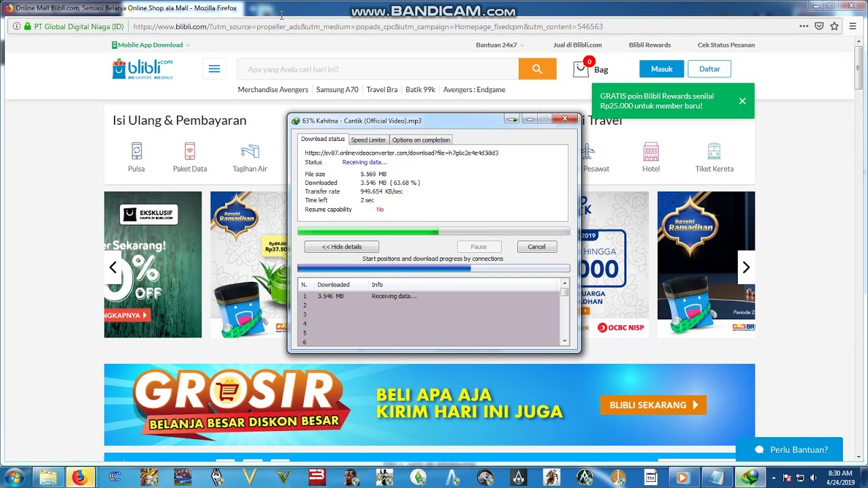Click the Batik 99k suggestion
The width and height of the screenshot is (868, 488).
pos(420,89)
